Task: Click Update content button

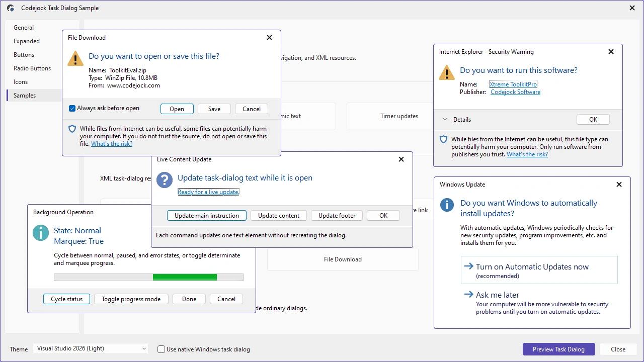Action: 279,216
